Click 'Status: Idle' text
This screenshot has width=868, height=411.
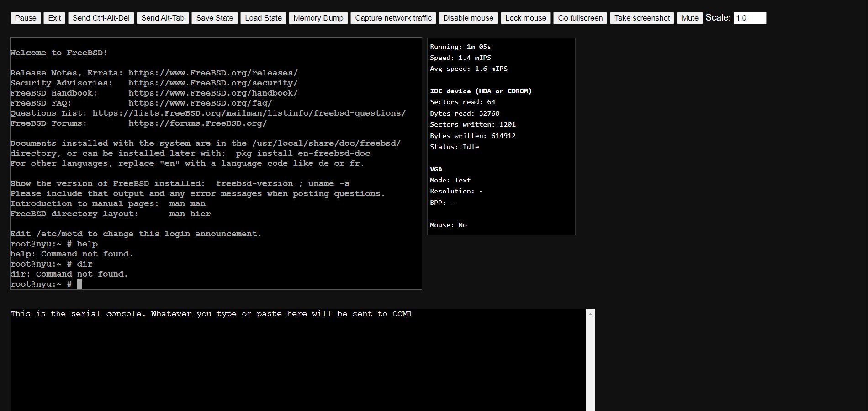click(455, 147)
